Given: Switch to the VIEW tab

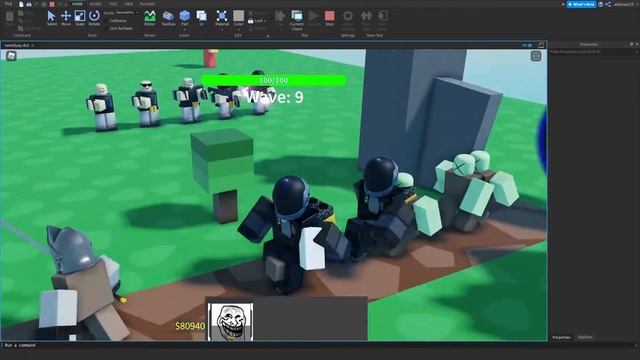Looking at the screenshot, I should point(129,4).
